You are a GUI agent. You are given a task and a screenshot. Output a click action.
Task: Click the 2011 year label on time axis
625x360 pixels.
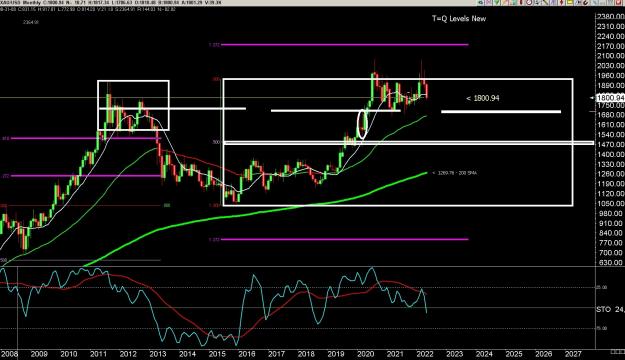coord(98,354)
